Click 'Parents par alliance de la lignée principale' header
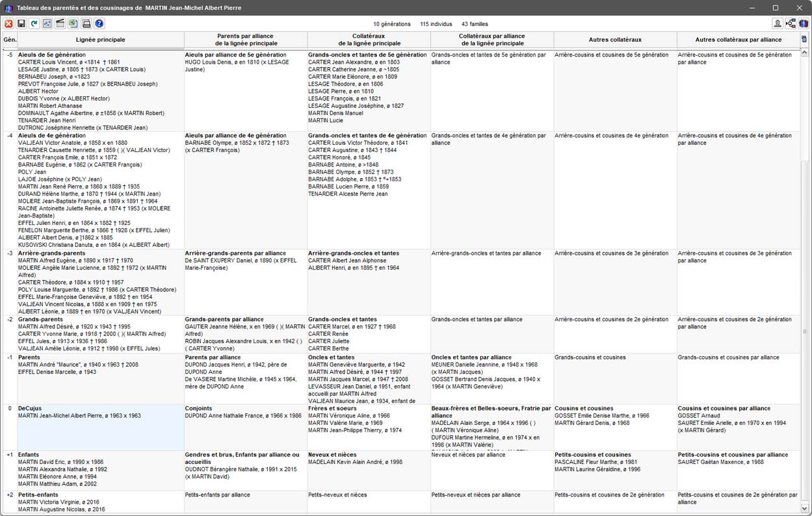The height and width of the screenshot is (516, 812). click(x=246, y=40)
